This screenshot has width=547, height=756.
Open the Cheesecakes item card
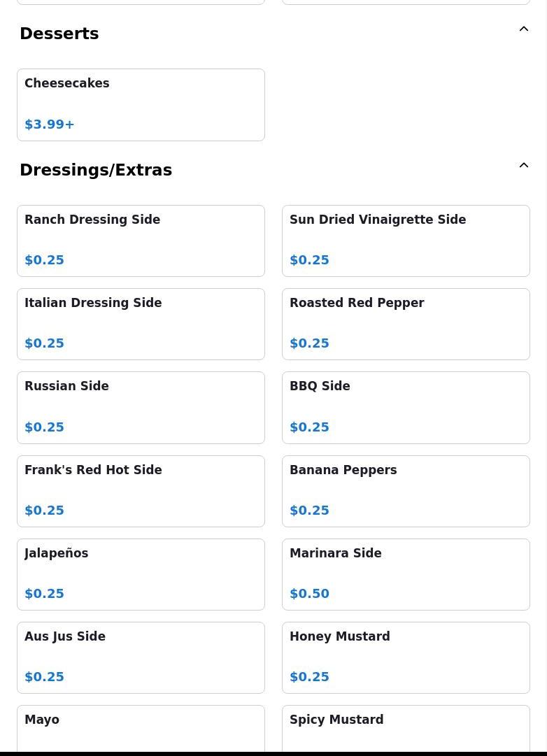141,105
